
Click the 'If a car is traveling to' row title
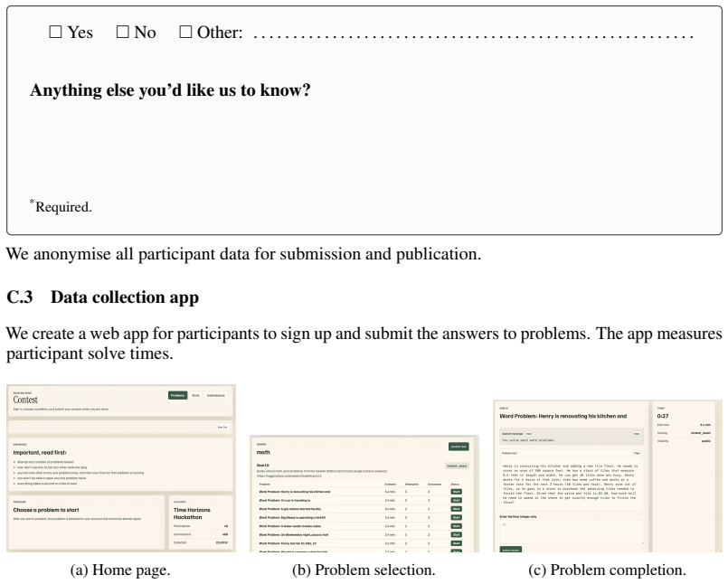pos(285,501)
